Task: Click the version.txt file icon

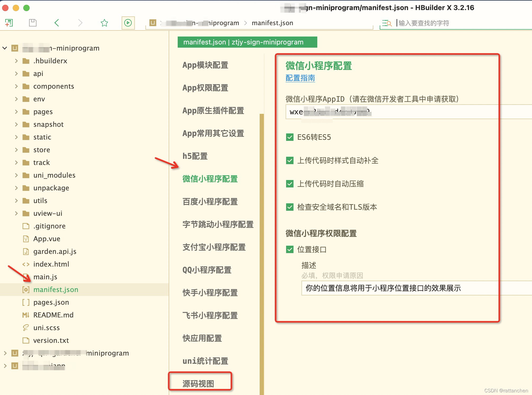Action: tap(26, 341)
